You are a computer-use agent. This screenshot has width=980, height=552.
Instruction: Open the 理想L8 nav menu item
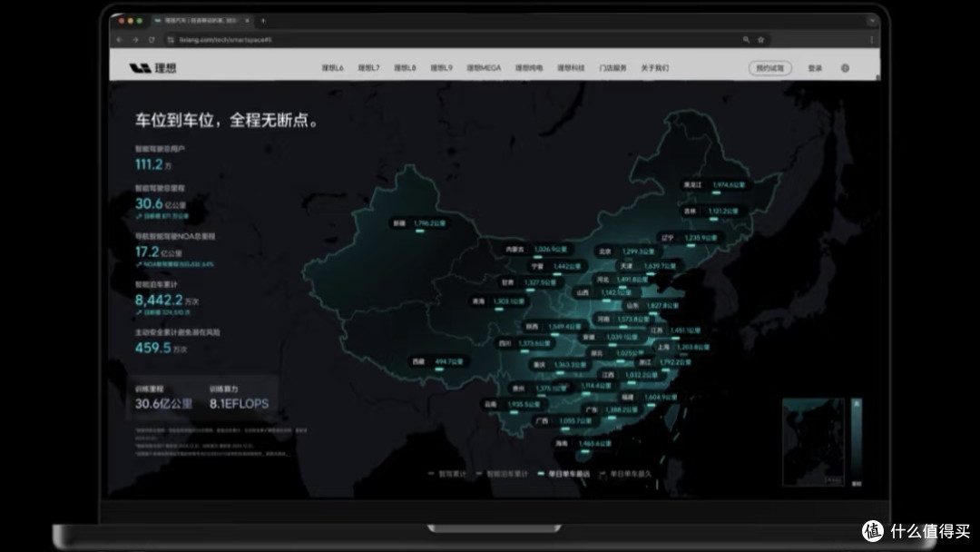click(405, 67)
